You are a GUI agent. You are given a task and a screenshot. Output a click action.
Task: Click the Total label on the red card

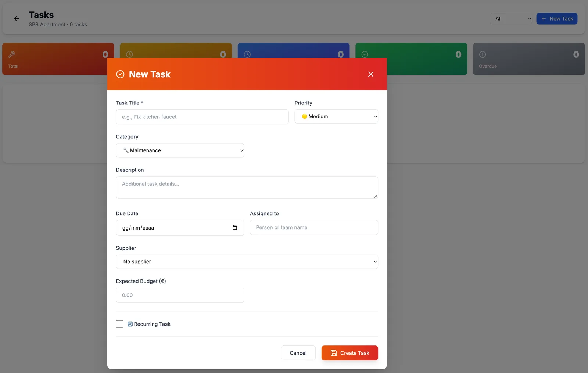point(13,66)
